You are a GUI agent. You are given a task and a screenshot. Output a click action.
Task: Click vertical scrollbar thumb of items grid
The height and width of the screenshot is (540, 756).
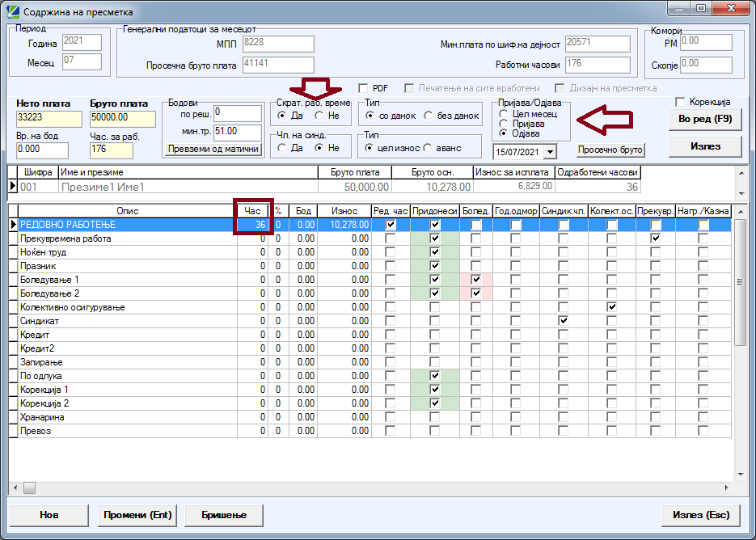[x=741, y=282]
